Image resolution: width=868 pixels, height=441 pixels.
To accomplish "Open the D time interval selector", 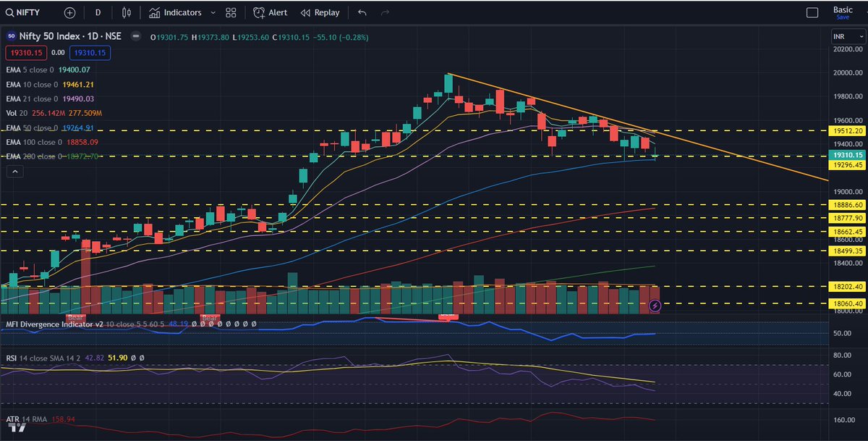I will (98, 12).
